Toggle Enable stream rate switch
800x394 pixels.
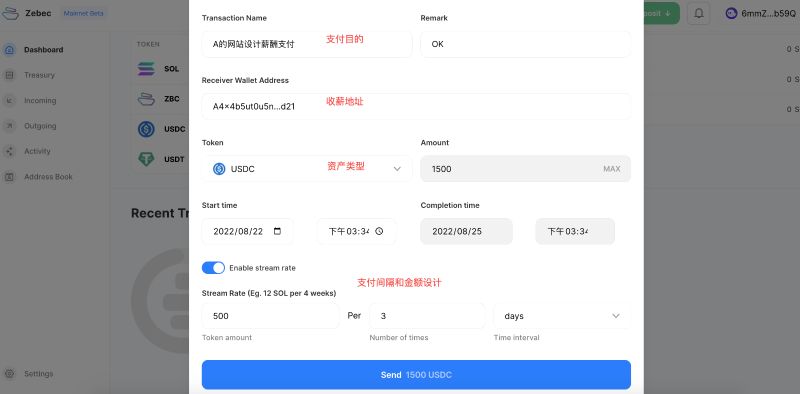point(213,268)
